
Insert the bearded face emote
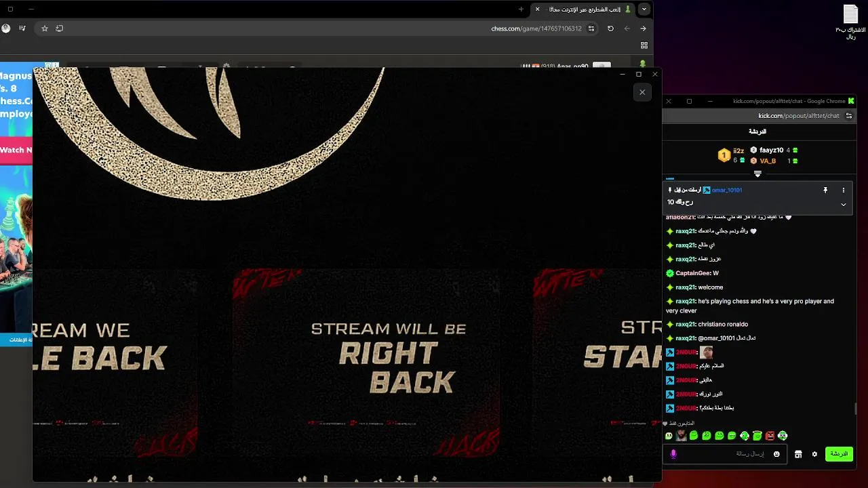coord(681,436)
